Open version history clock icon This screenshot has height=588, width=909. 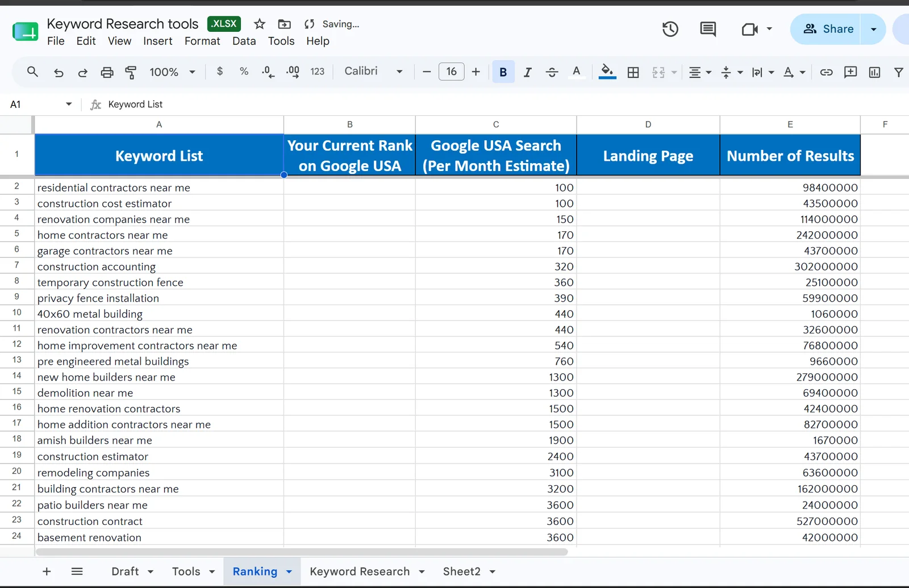point(670,29)
